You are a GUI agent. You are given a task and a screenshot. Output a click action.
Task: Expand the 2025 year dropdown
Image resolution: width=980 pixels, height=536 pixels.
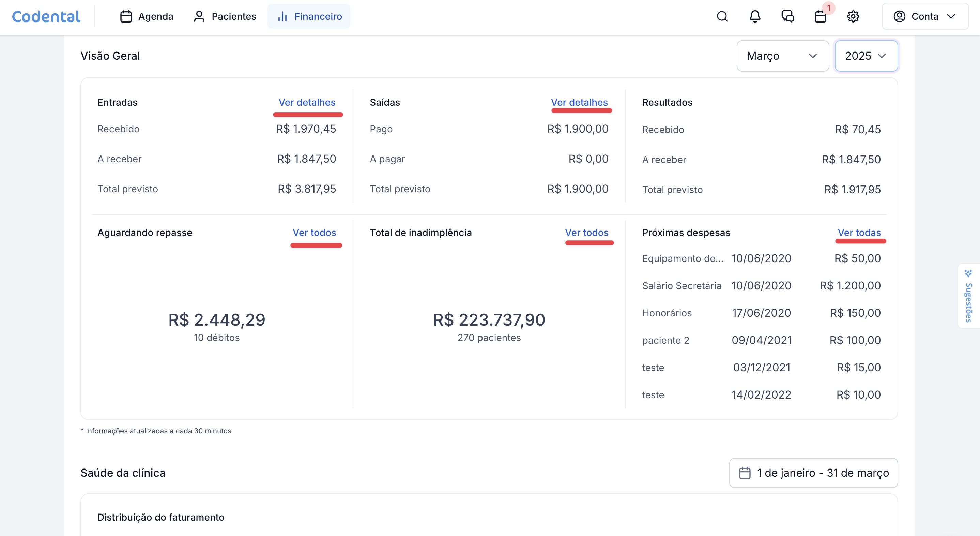click(x=866, y=56)
